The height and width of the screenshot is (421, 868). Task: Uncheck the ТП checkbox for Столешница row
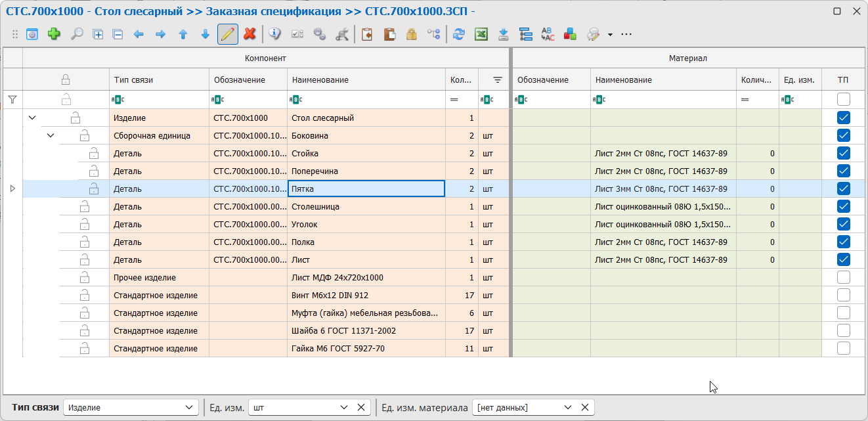point(844,206)
